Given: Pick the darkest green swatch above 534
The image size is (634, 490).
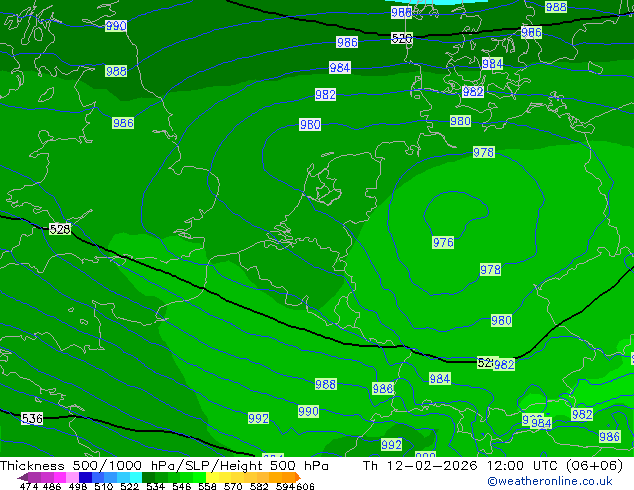Looking at the screenshot, I should [148, 477].
